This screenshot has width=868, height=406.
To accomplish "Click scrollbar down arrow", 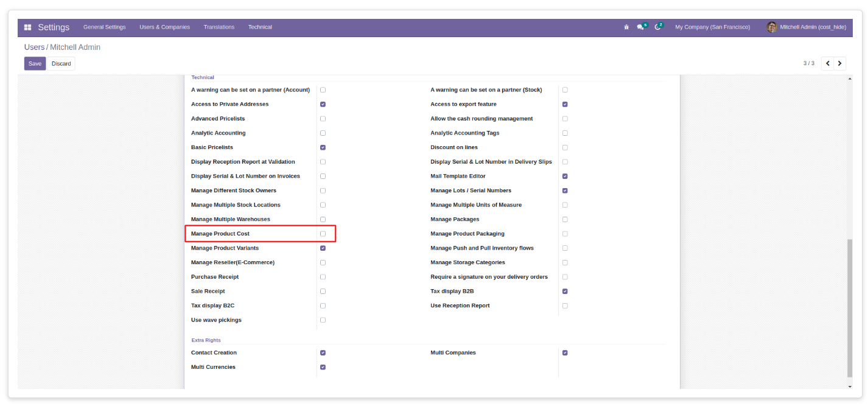I will coord(850,386).
